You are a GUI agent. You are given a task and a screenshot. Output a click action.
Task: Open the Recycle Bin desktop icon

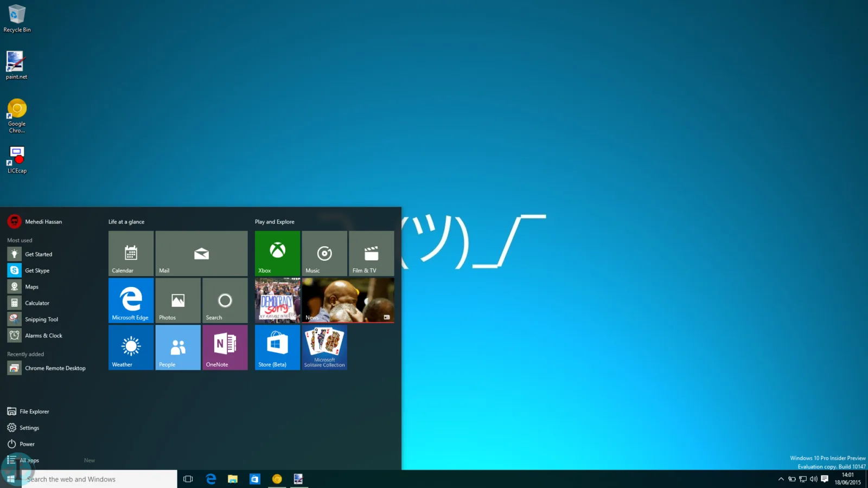17,19
